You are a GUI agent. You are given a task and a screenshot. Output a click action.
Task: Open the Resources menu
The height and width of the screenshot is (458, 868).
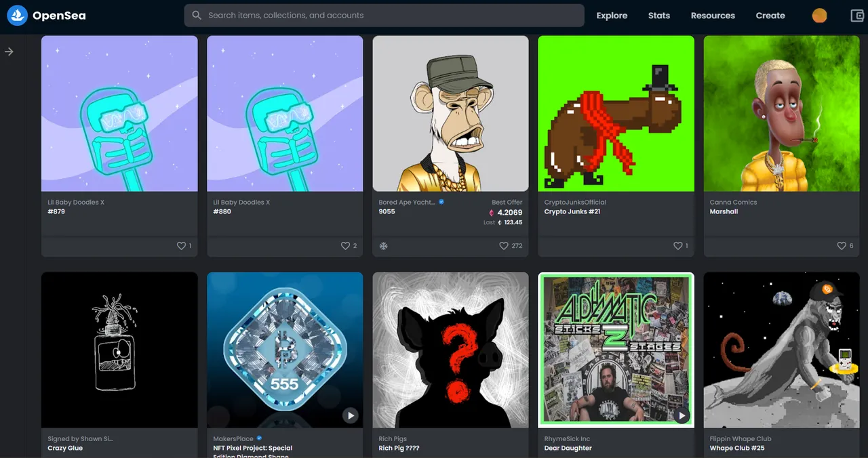713,16
